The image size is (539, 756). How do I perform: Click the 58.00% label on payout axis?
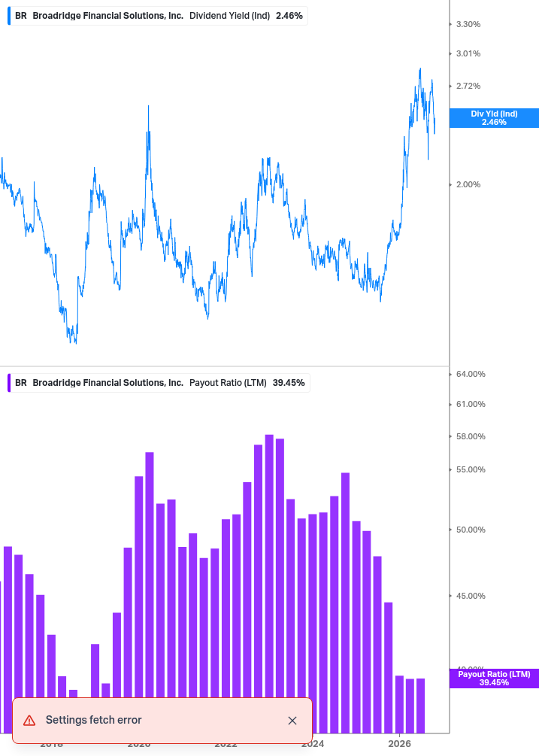tap(471, 436)
